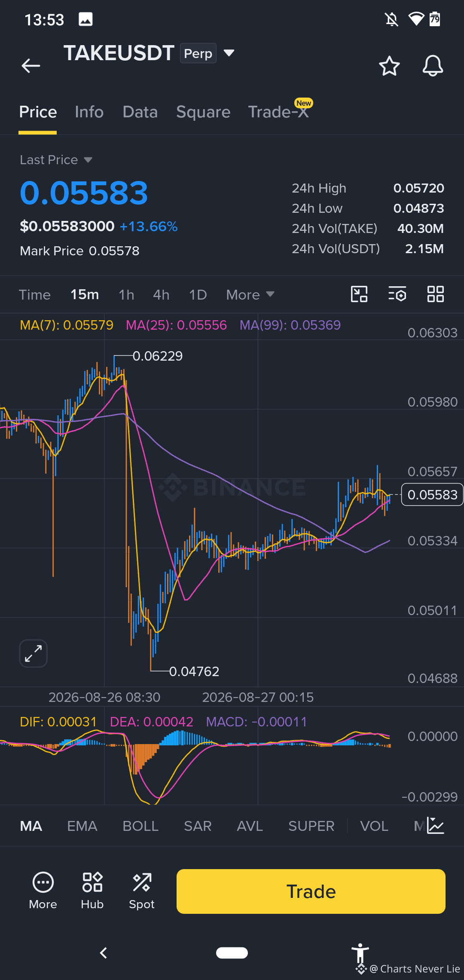Tap the back arrow next to TAKEUSDT
This screenshot has width=464, height=980.
[x=31, y=66]
